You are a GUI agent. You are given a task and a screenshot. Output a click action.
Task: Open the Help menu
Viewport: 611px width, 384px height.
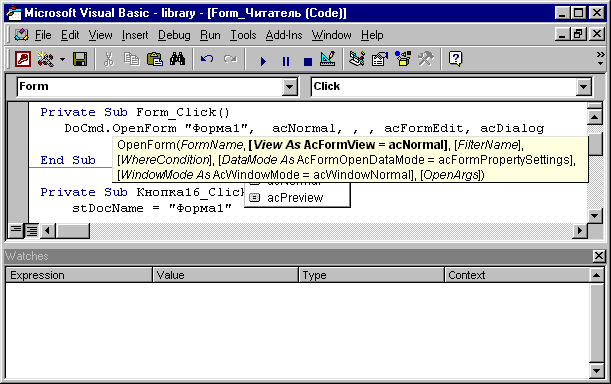372,35
